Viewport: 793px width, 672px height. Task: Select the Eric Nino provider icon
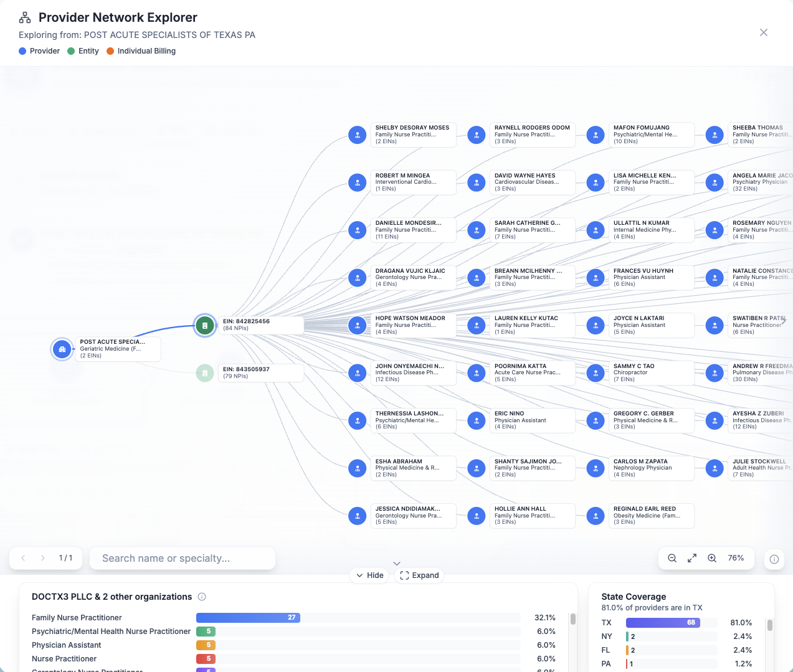pos(477,420)
